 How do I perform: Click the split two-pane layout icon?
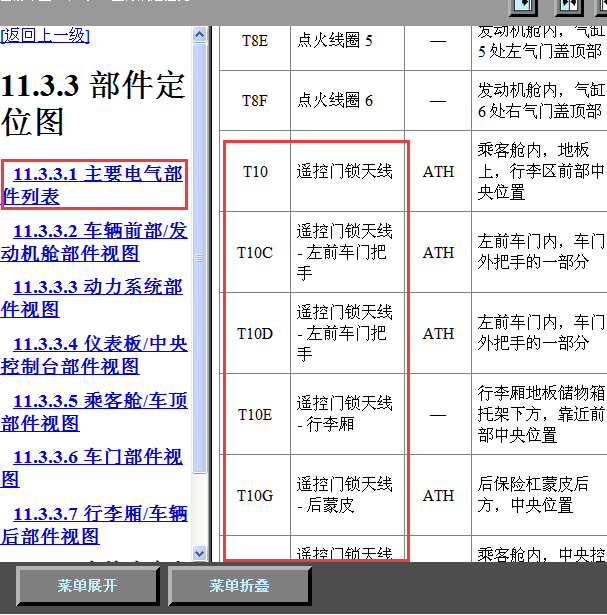[569, 6]
